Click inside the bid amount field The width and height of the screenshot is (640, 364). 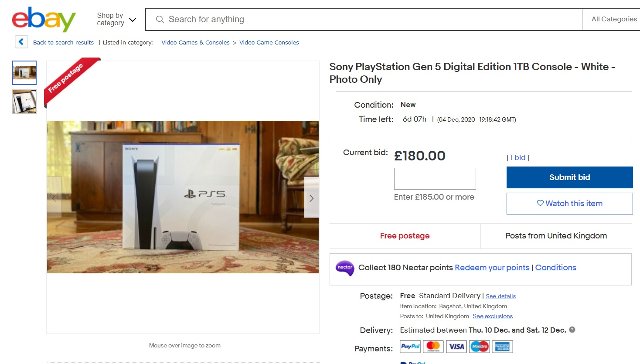(x=434, y=179)
